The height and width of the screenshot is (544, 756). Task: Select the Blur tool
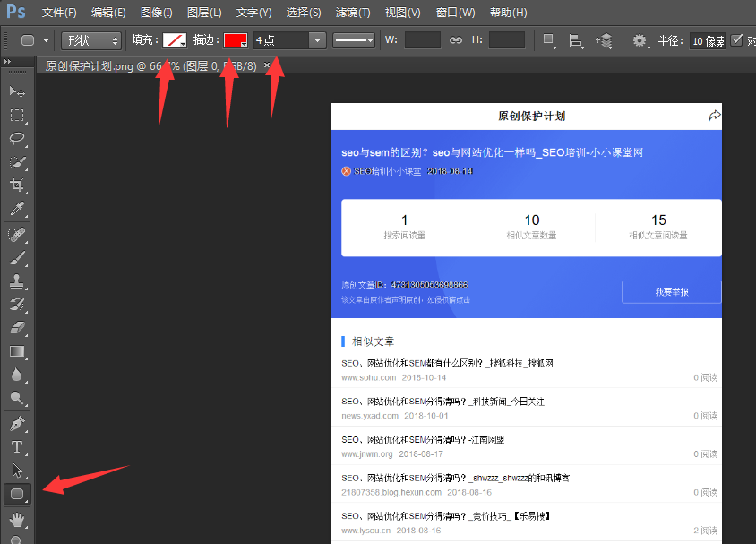(x=17, y=375)
